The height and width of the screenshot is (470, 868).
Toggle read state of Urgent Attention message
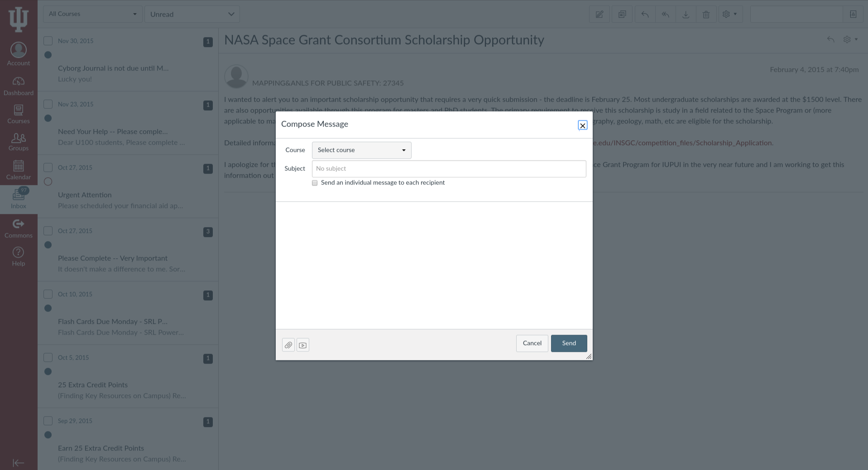(48, 182)
